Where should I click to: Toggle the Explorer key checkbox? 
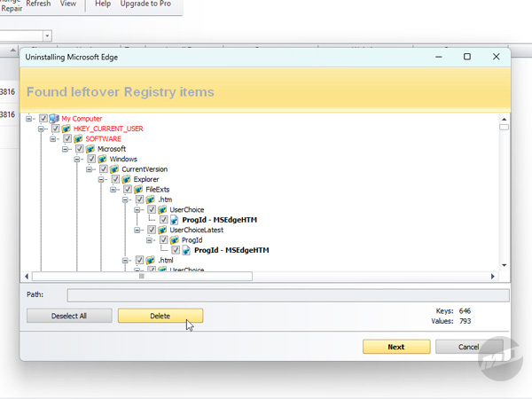point(115,179)
